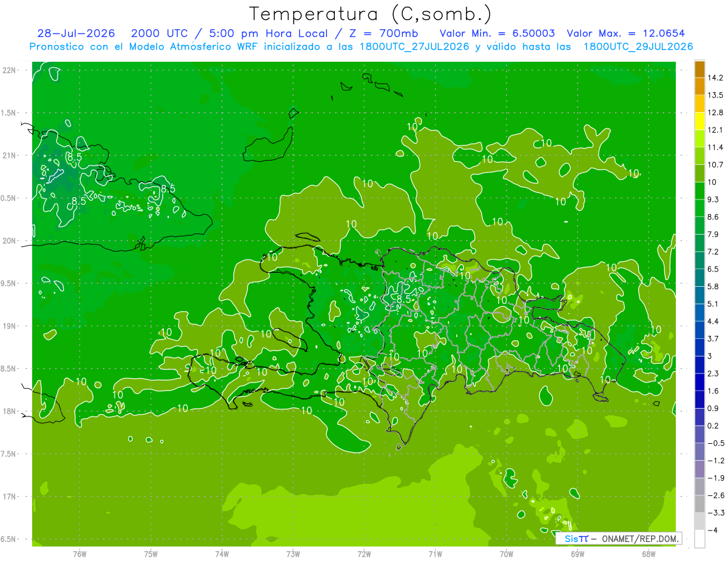Image resolution: width=728 pixels, height=562 pixels.
Task: Click the "12.8" colour scale label
Action: pyautogui.click(x=716, y=113)
